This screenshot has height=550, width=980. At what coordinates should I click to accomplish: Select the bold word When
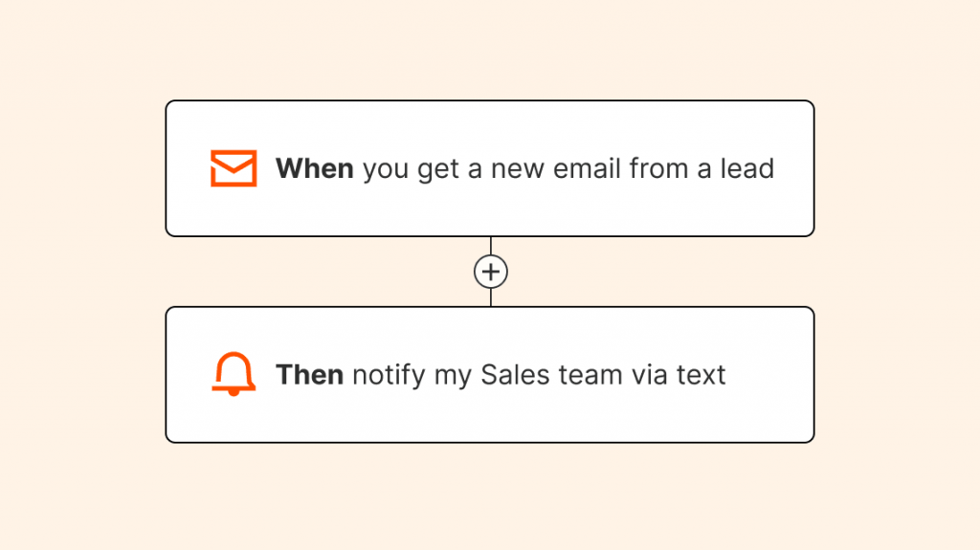point(314,168)
